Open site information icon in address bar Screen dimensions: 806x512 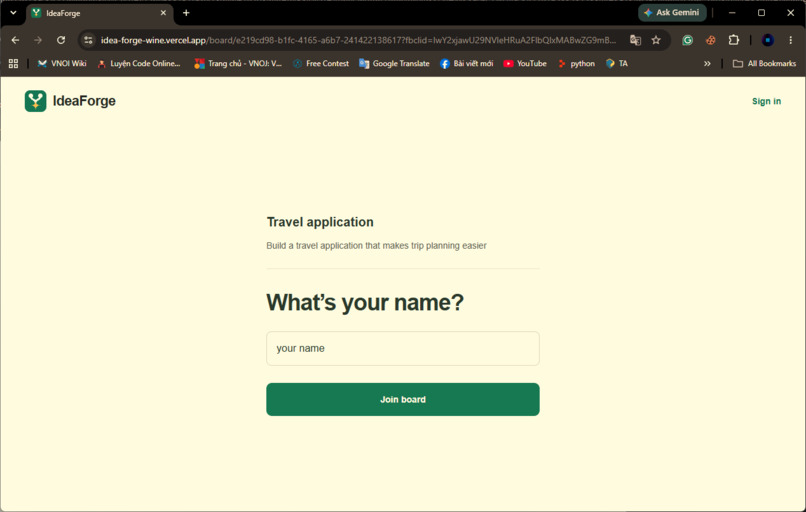pyautogui.click(x=88, y=40)
